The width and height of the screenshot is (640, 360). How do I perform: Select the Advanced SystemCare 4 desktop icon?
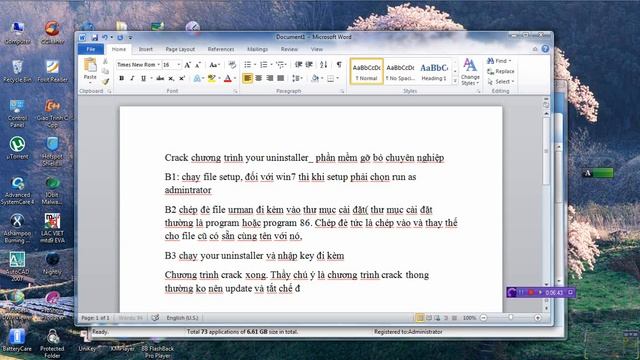coord(17,191)
